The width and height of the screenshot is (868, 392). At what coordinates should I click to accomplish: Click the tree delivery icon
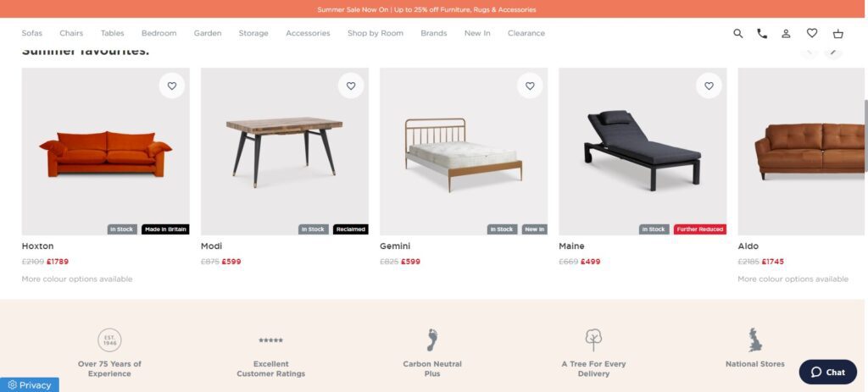(x=593, y=340)
